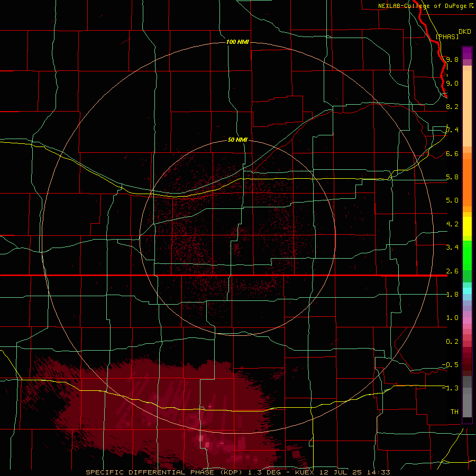
Task: Click the 100 NMI range ring label
Action: click(x=237, y=42)
